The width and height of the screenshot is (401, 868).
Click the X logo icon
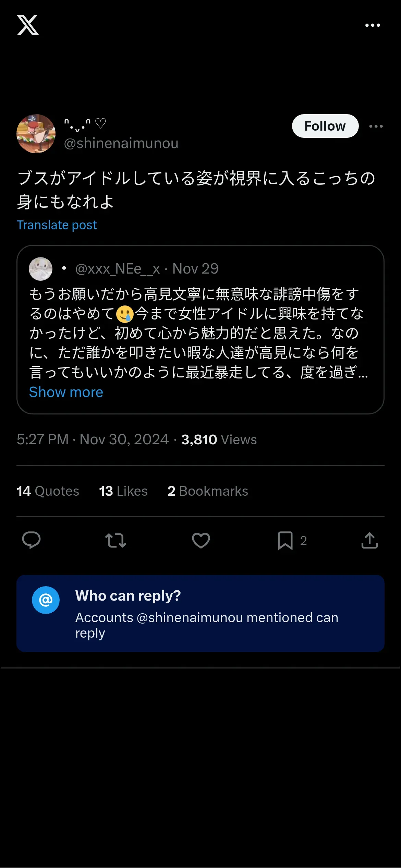point(28,25)
